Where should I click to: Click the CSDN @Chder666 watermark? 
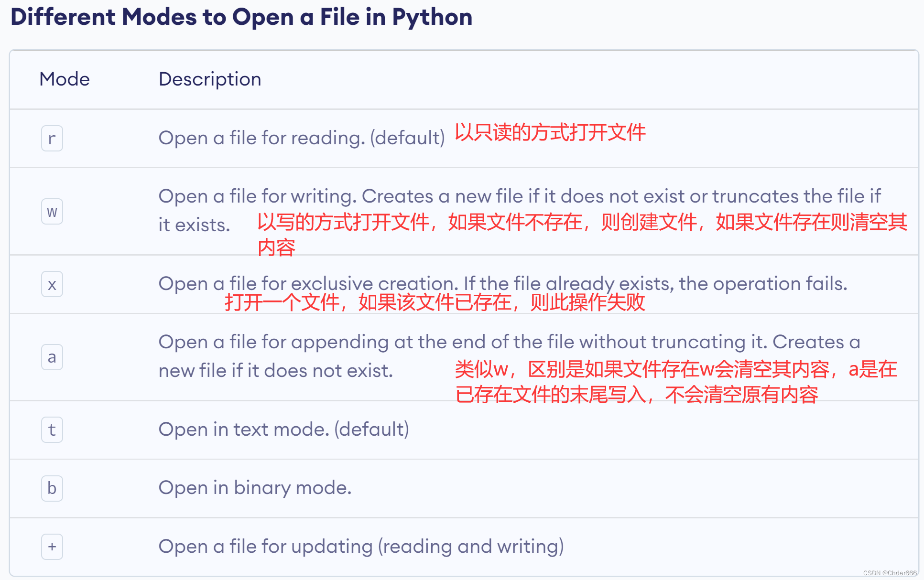(x=890, y=573)
